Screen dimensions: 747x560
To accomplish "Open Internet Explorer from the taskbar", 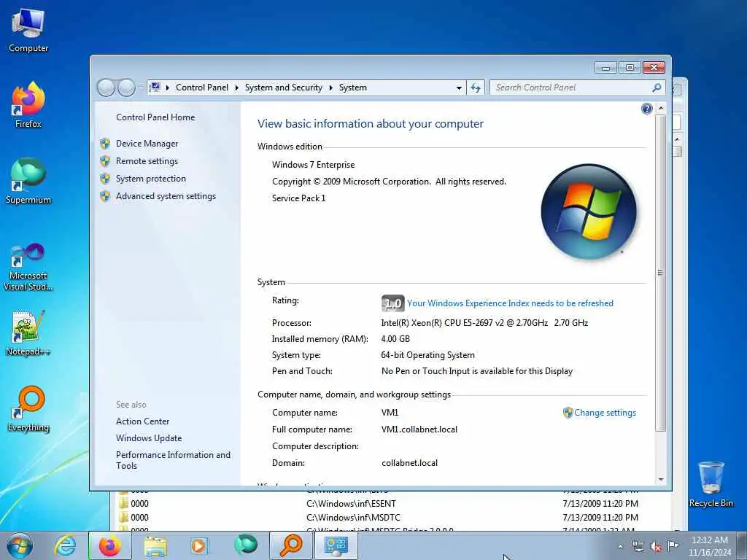I will (x=65, y=545).
